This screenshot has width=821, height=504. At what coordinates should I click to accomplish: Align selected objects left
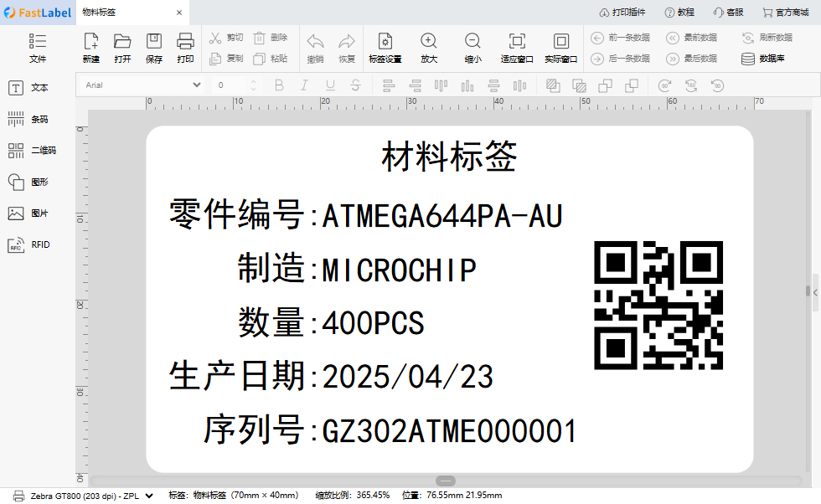coord(389,85)
